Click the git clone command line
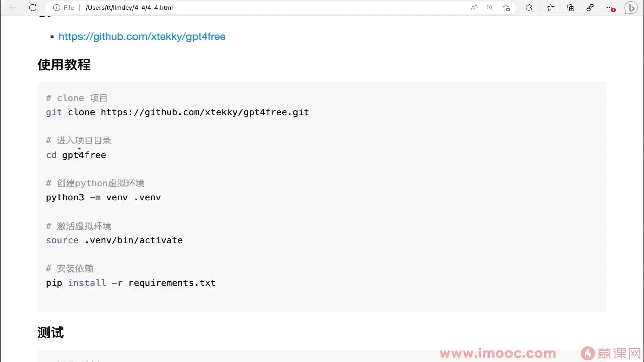This screenshot has height=362, width=644. (177, 112)
